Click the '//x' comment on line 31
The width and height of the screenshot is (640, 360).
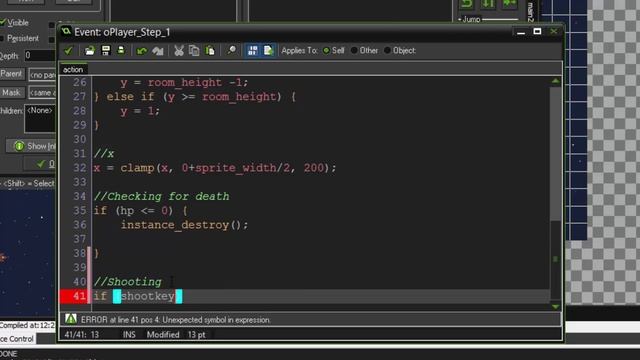pos(104,154)
